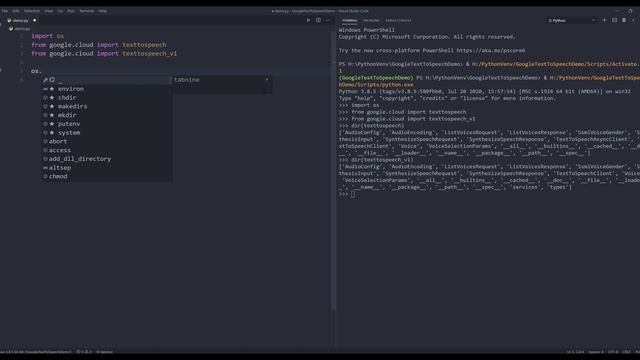Switch to the Terminal panel tab

click(x=349, y=20)
